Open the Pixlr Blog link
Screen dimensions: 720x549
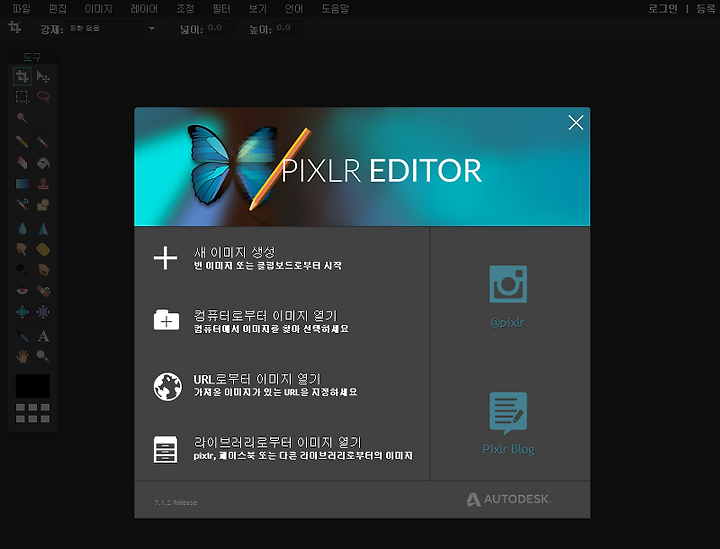pyautogui.click(x=508, y=449)
